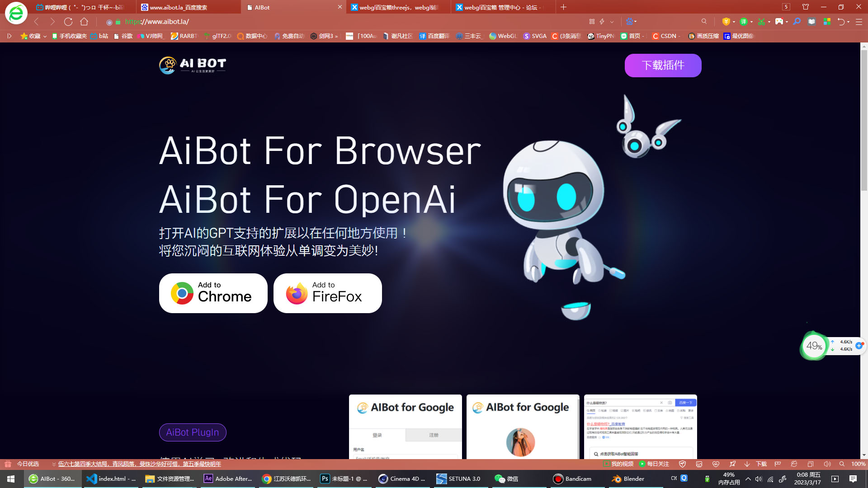
Task: Click the address bar search magnifier
Action: pos(704,21)
